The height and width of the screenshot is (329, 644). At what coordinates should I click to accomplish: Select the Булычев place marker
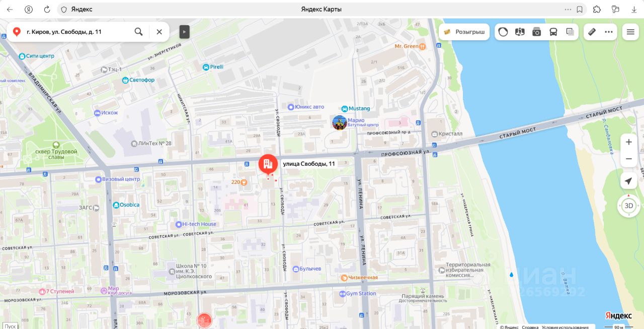pyautogui.click(x=296, y=269)
